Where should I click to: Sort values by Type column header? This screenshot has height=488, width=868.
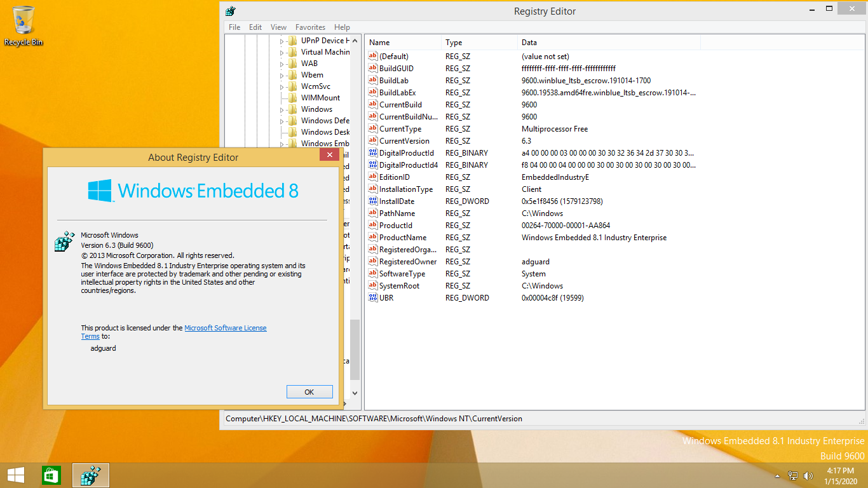point(479,43)
